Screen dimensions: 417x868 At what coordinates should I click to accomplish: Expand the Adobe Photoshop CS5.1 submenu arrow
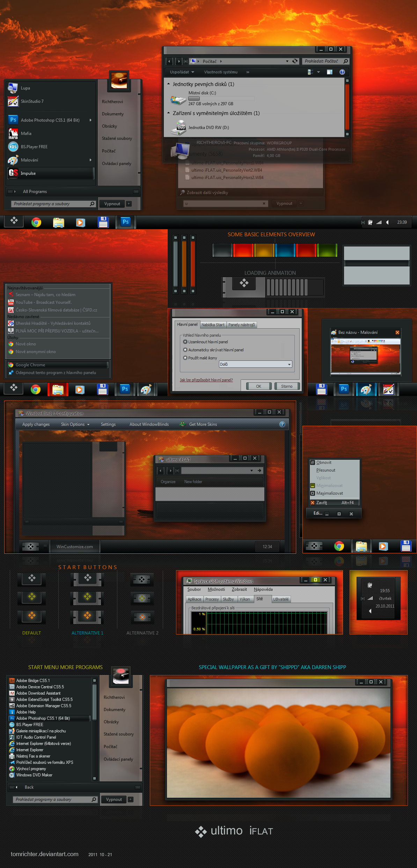click(90, 120)
